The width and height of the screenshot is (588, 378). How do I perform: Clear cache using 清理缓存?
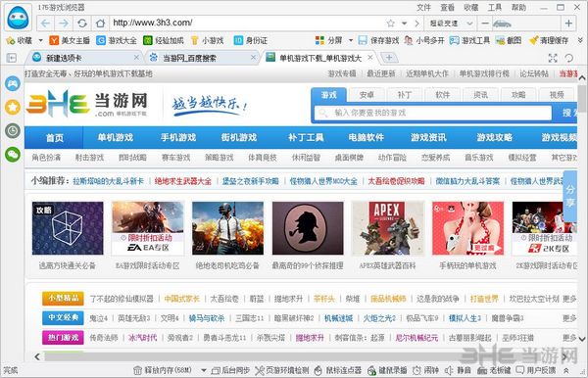pyautogui.click(x=549, y=40)
